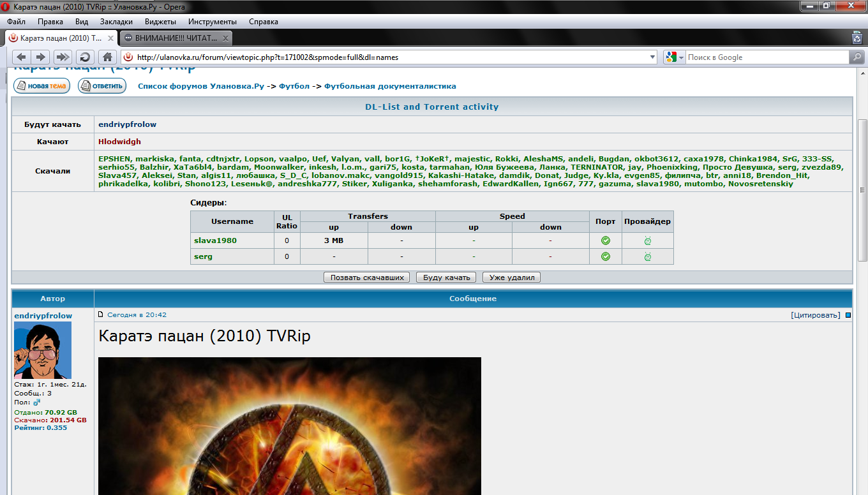This screenshot has height=495, width=868.
Task: Open slava1980 in the seeders table
Action: pyautogui.click(x=215, y=240)
